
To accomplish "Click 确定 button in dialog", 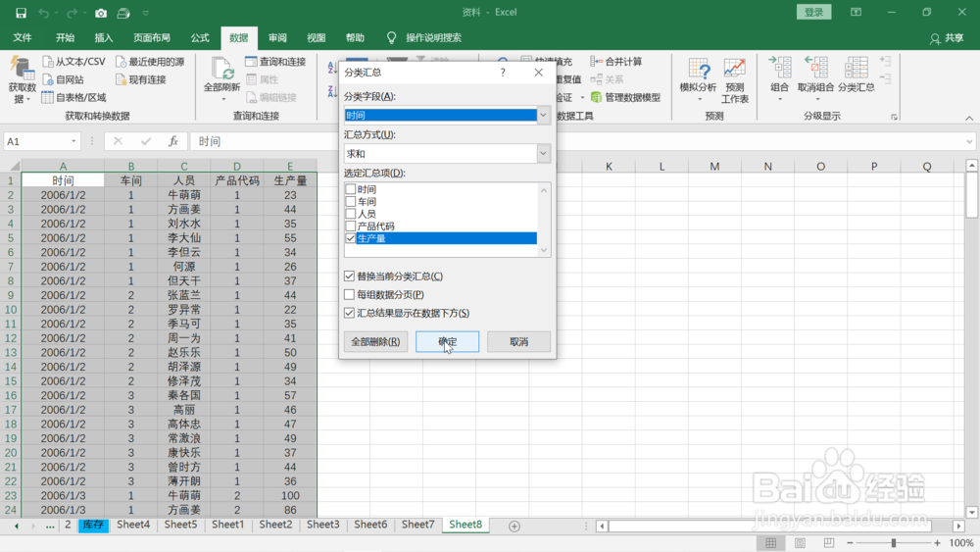I will [448, 341].
